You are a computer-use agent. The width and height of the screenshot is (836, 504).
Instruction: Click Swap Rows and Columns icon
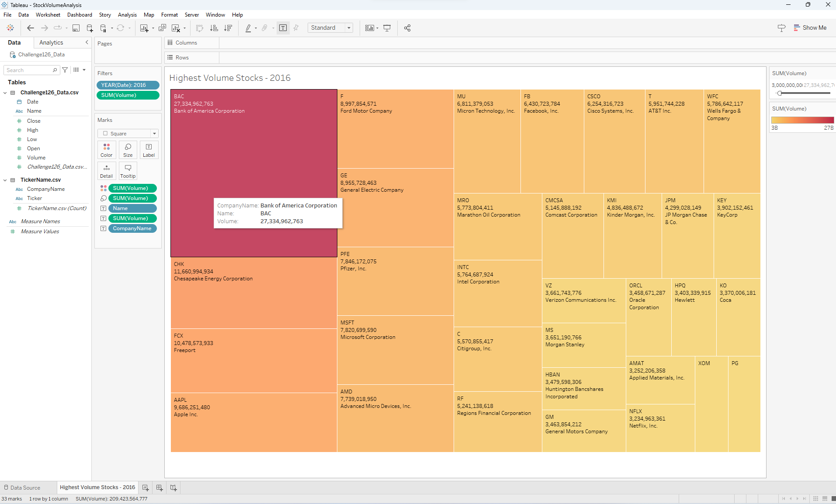(200, 28)
